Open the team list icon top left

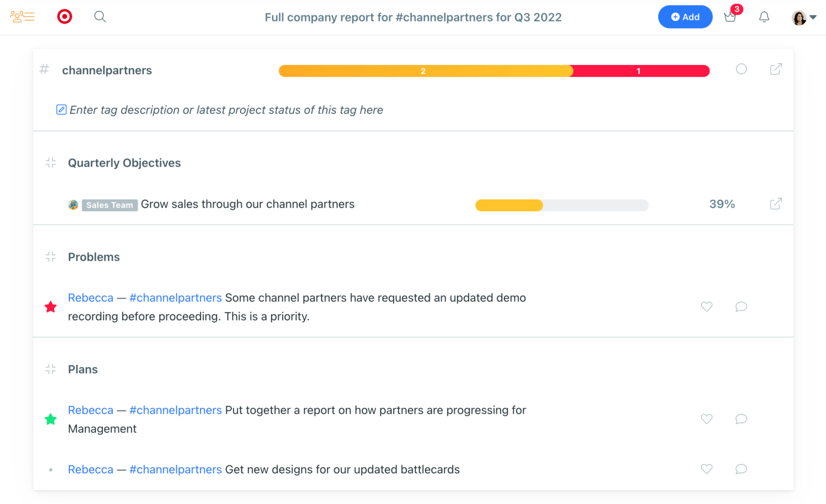pos(22,17)
